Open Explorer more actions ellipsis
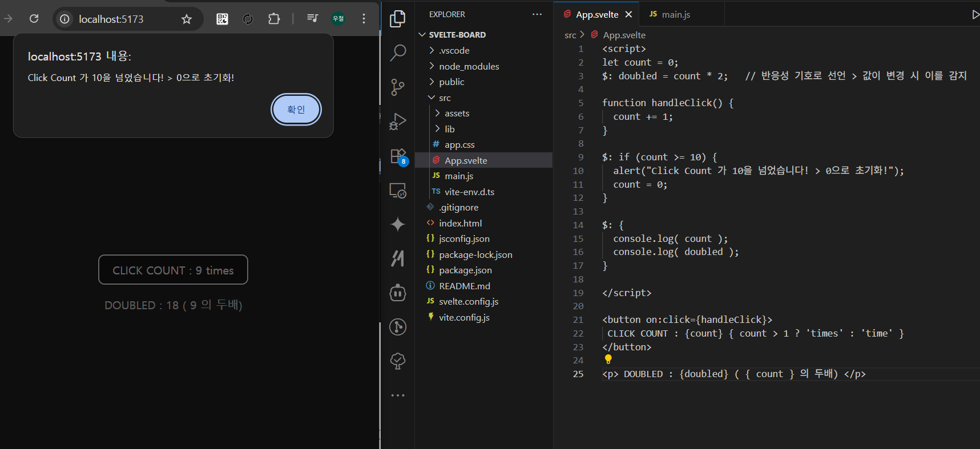The height and width of the screenshot is (449, 980). [x=537, y=14]
